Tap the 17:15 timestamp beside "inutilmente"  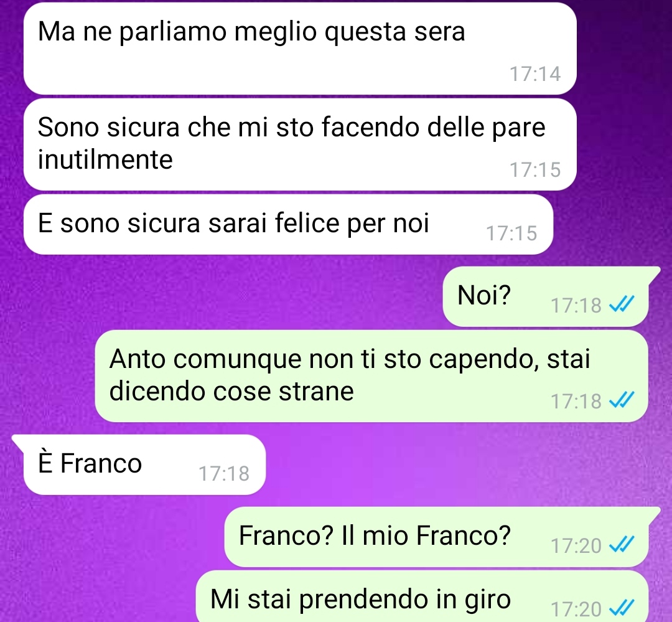pyautogui.click(x=535, y=170)
